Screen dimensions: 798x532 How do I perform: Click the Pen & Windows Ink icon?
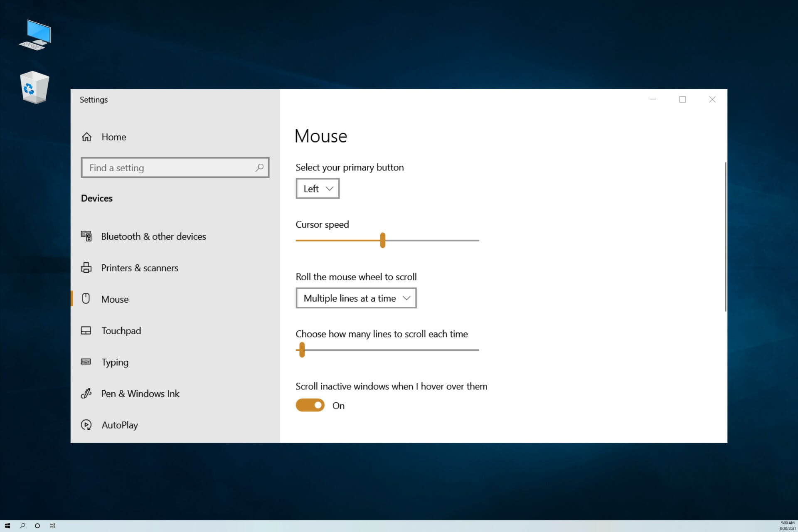point(86,393)
